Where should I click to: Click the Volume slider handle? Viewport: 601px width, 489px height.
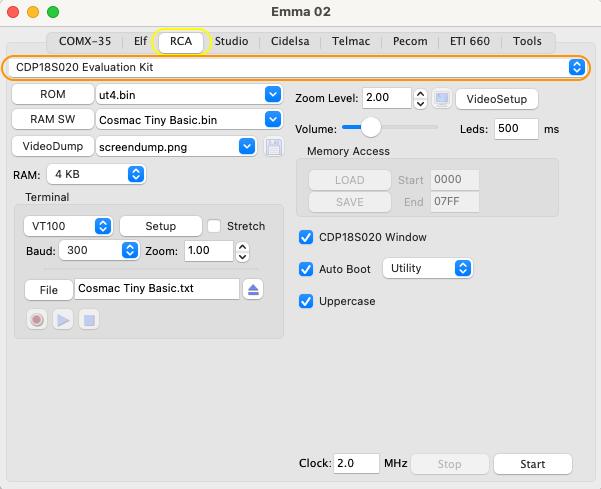[371, 127]
